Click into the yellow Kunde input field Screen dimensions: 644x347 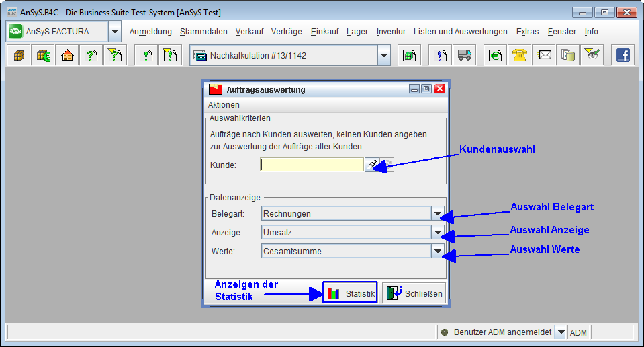point(312,165)
